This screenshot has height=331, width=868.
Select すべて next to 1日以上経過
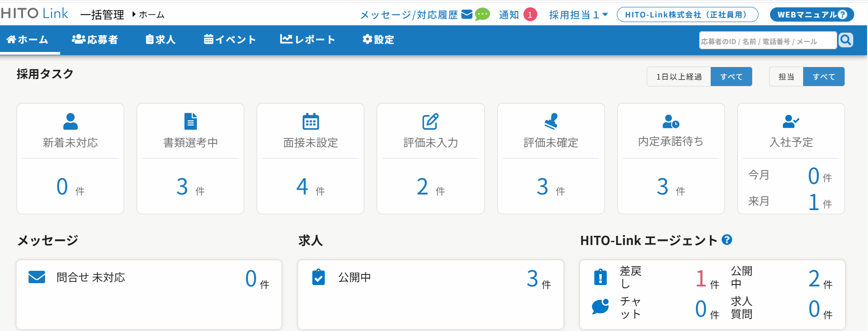[x=731, y=77]
